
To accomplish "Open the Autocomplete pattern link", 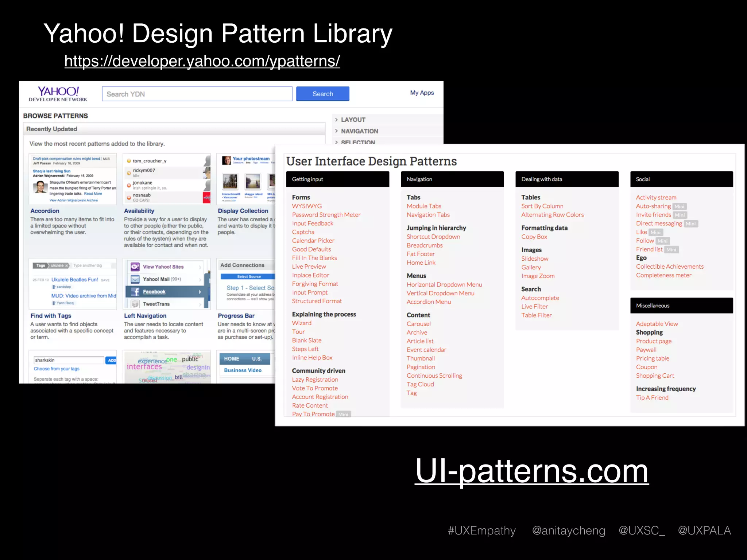I will (540, 298).
